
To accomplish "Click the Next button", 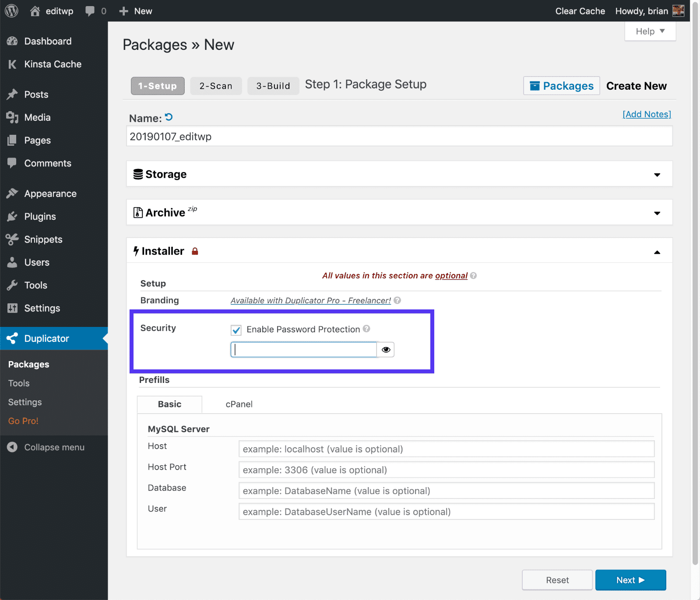I will tap(630, 580).
